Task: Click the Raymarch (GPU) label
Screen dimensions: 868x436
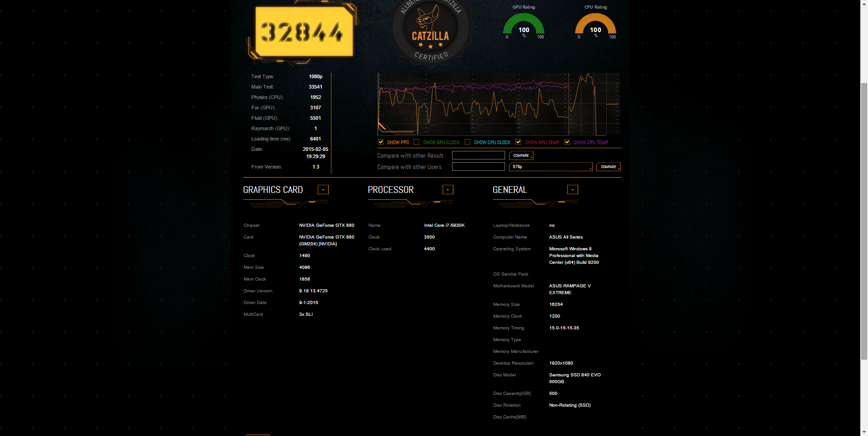Action: 270,128
